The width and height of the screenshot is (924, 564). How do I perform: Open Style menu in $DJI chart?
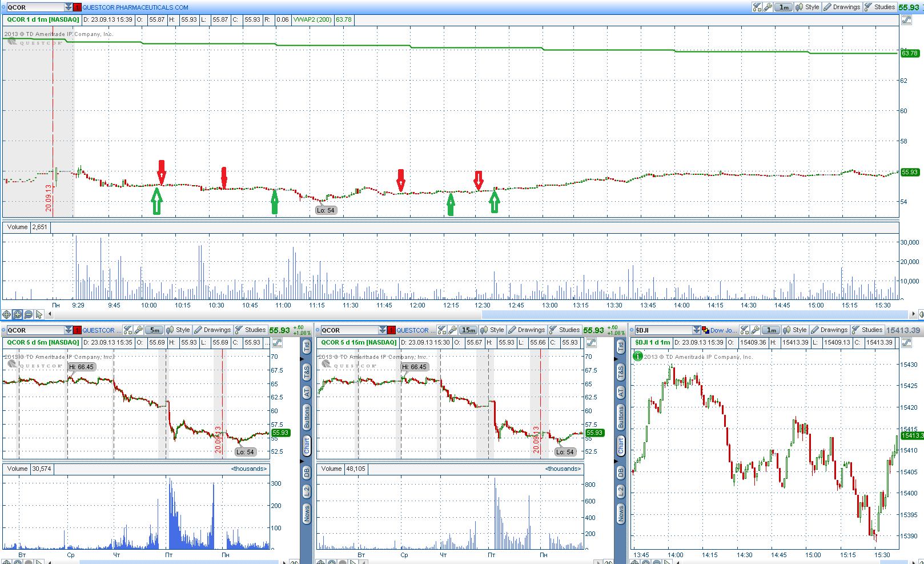(795, 330)
